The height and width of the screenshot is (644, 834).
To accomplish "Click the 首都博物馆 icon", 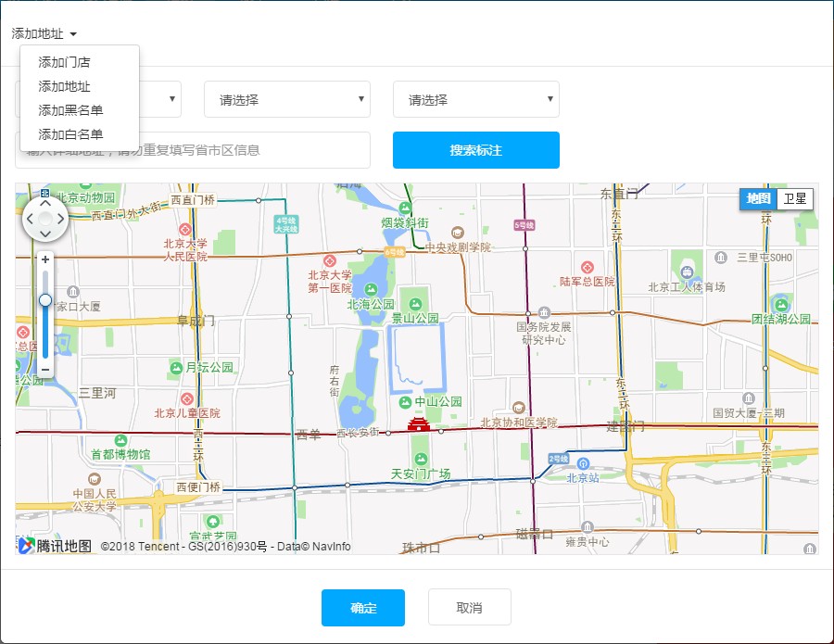I will [x=120, y=440].
